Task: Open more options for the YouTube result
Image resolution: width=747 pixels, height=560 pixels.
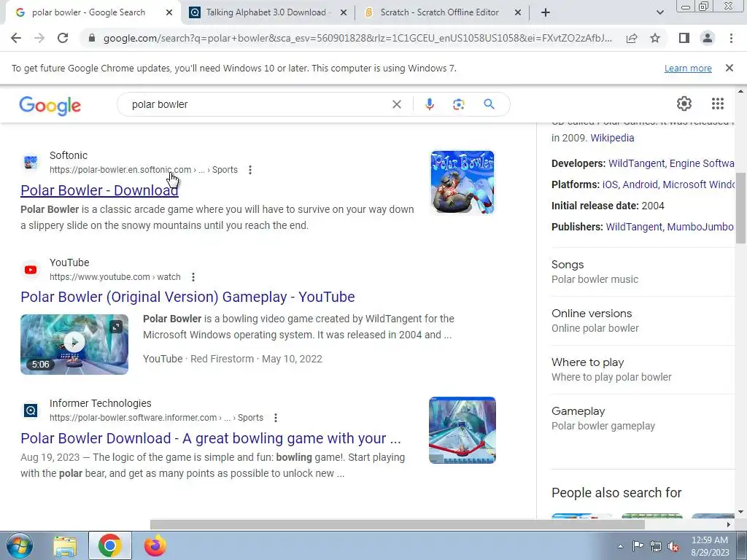Action: coord(193,277)
